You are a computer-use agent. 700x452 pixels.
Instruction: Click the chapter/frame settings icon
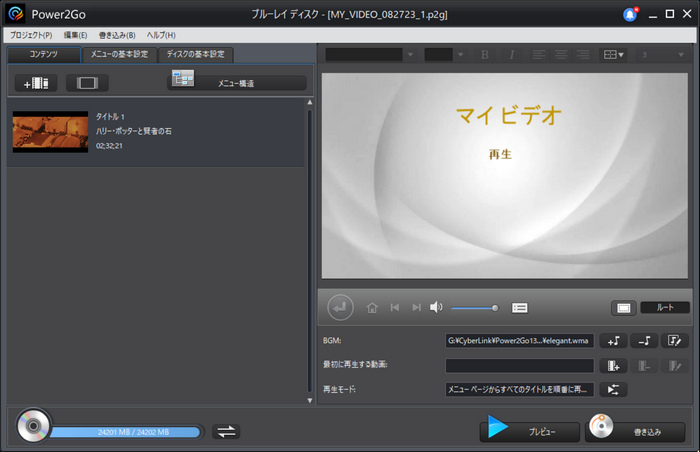pos(87,83)
